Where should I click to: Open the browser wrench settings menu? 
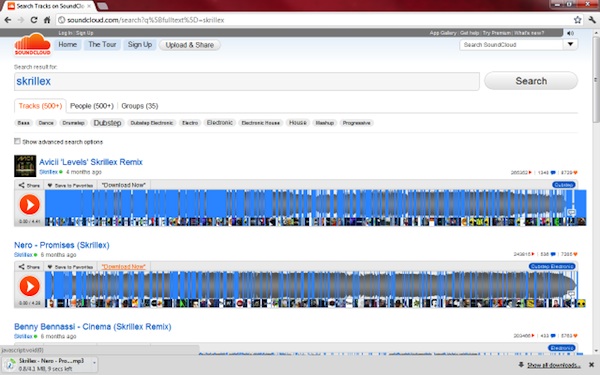(592, 20)
